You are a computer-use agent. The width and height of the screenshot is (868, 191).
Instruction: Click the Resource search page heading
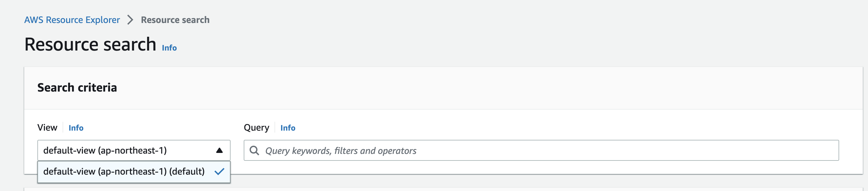pyautogui.click(x=90, y=45)
